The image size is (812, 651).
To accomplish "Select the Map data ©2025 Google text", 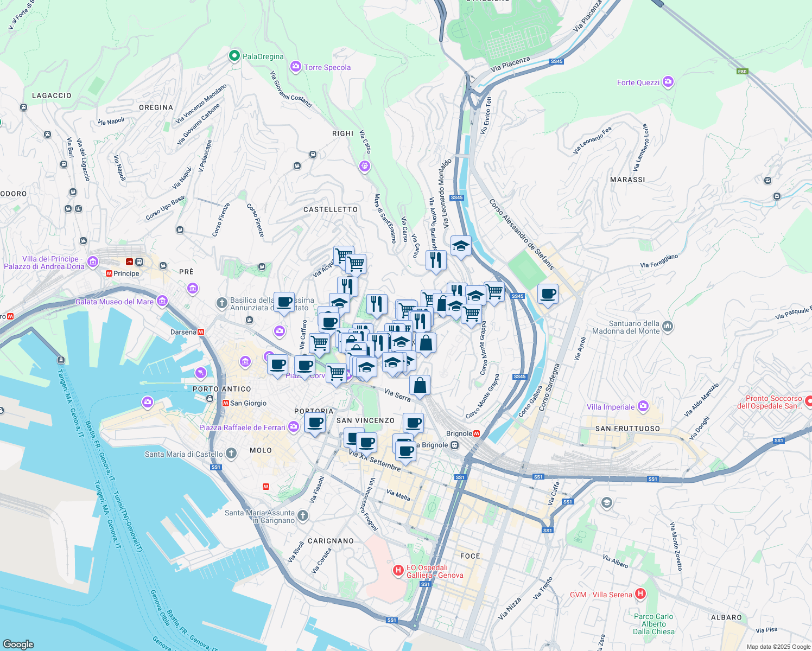I will [x=778, y=647].
